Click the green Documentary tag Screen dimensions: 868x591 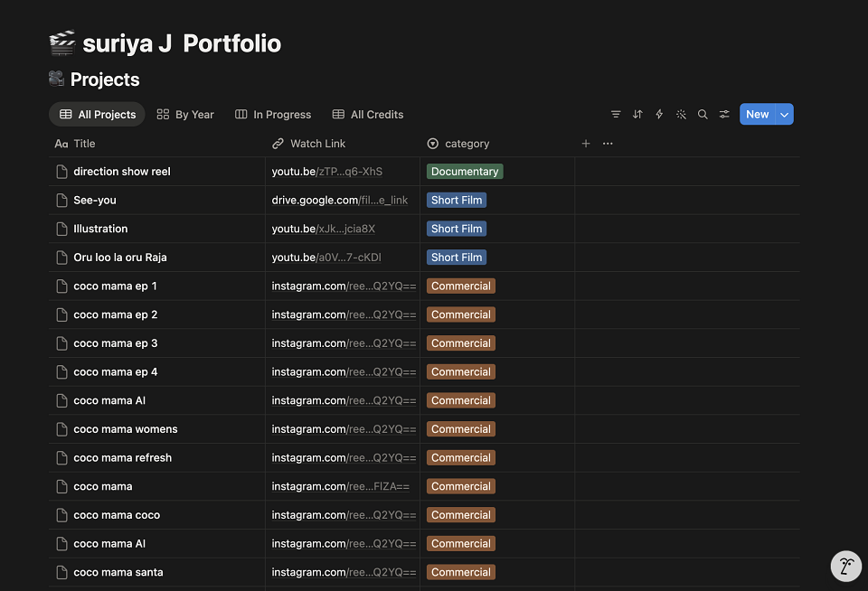(465, 172)
